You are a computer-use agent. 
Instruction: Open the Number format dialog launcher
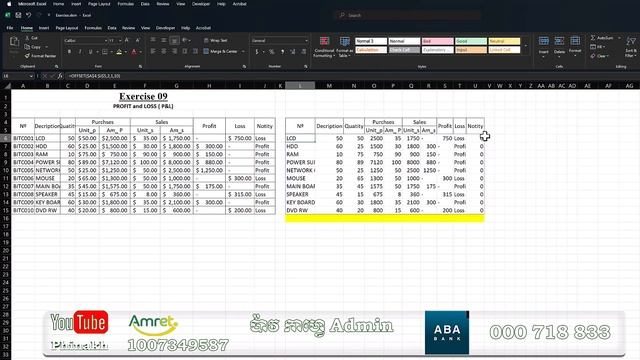[x=305, y=67]
